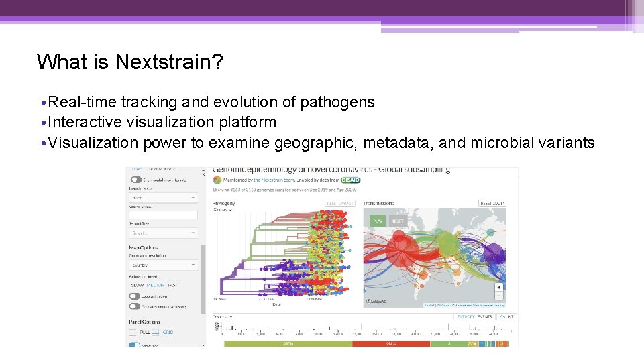The image size is (644, 362).
Task: Toggle the loop animation switch
Action: [x=135, y=296]
